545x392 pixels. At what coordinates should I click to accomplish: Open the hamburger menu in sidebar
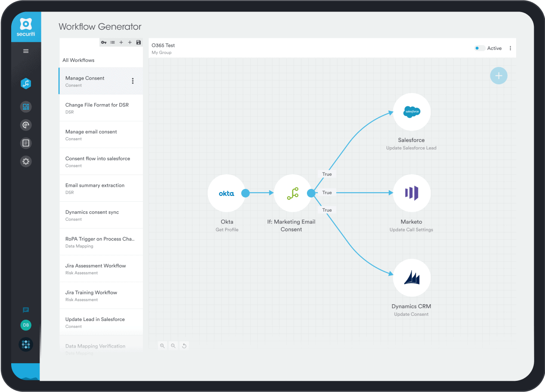pyautogui.click(x=26, y=51)
